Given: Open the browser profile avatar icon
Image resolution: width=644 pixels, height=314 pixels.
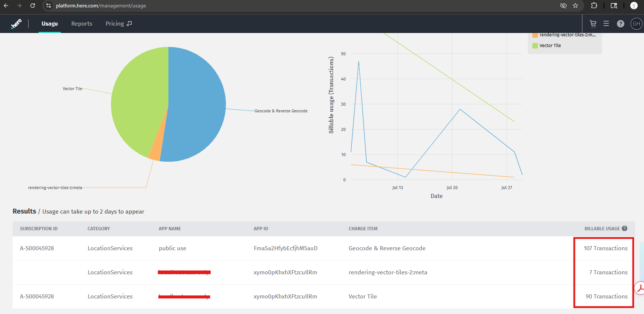Looking at the screenshot, I should tap(634, 6).
